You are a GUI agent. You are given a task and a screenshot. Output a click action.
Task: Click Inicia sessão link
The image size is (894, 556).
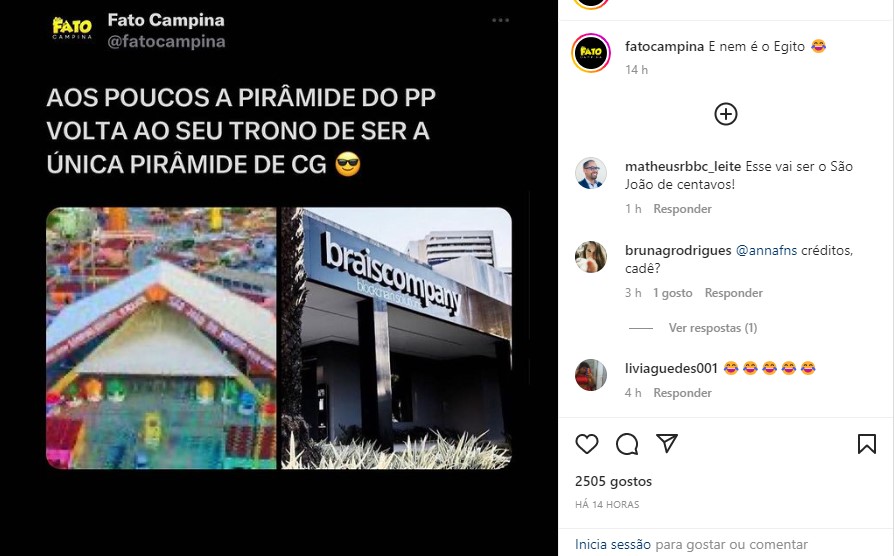tap(612, 545)
